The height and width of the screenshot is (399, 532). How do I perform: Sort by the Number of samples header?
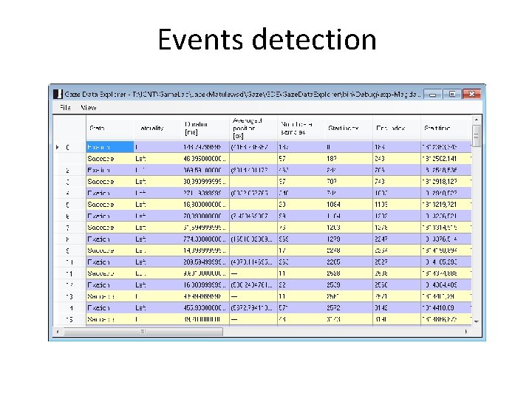click(x=301, y=128)
